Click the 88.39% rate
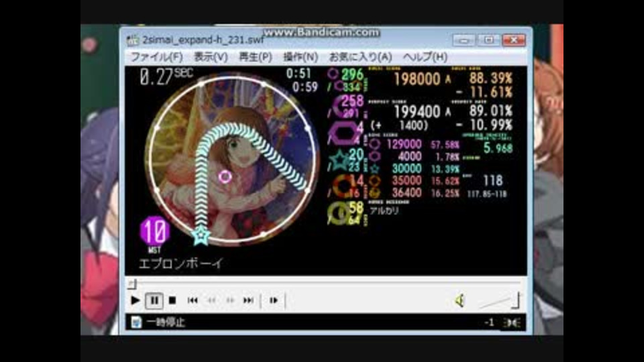 (490, 78)
